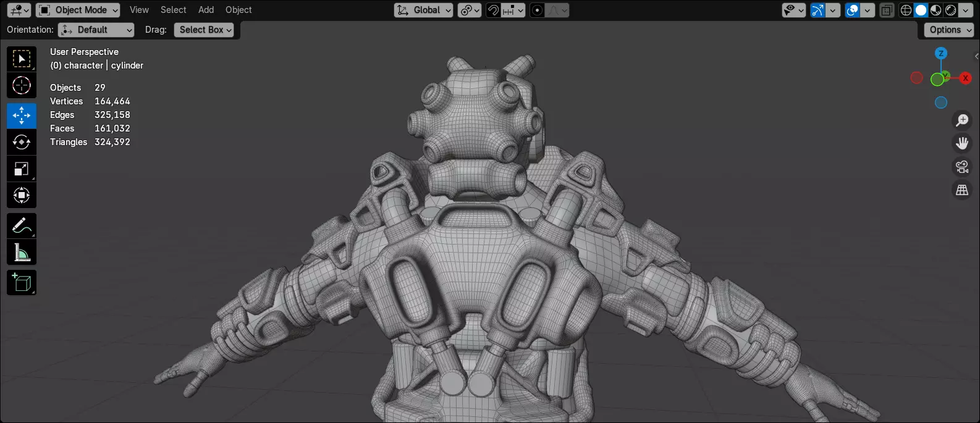
Task: Toggle show overlays
Action: (852, 10)
